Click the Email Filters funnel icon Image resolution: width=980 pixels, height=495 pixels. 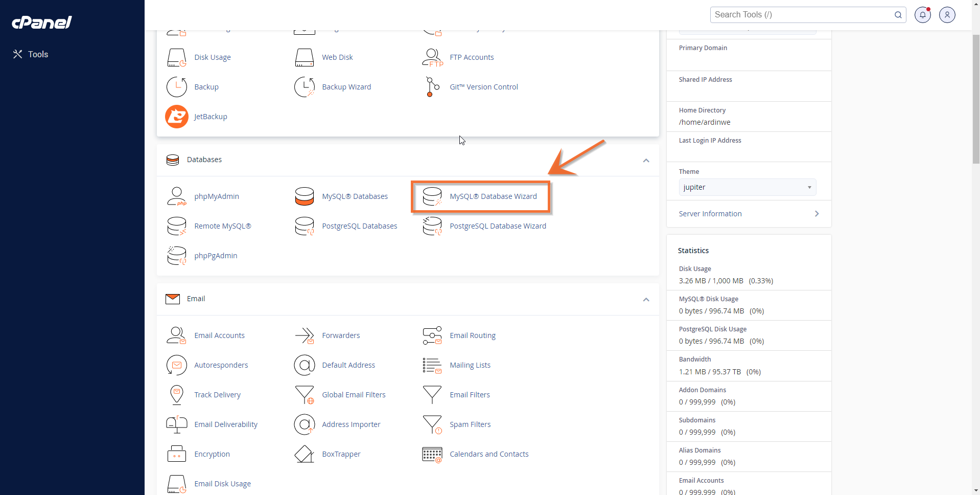coord(432,395)
